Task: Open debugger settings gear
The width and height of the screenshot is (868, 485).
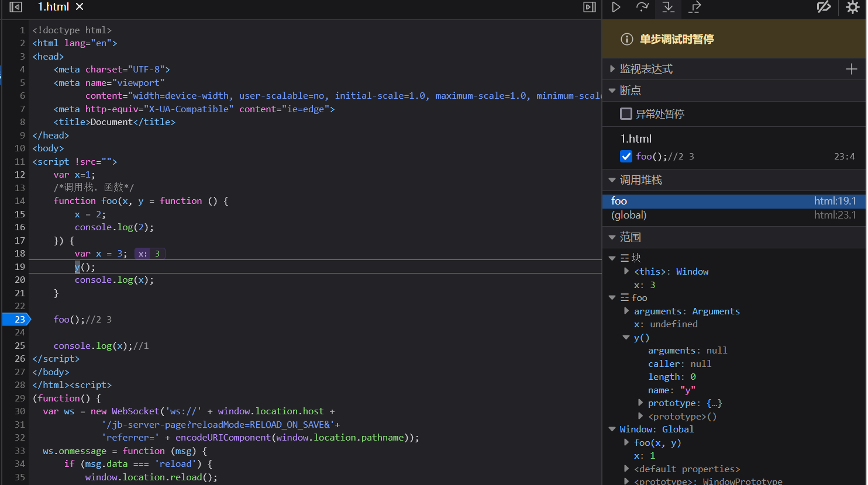Action: pos(853,7)
